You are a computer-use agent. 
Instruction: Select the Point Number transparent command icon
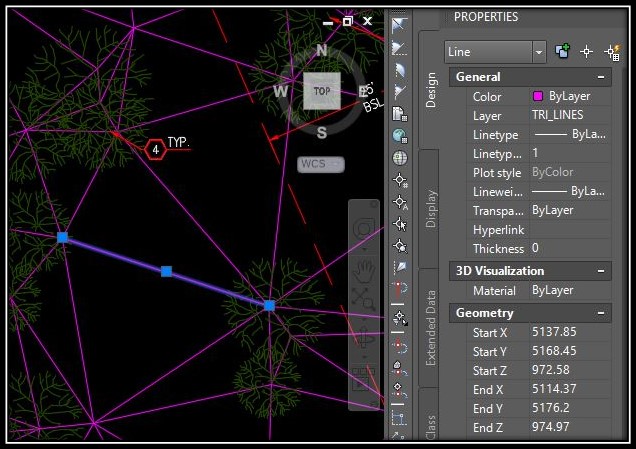(400, 180)
